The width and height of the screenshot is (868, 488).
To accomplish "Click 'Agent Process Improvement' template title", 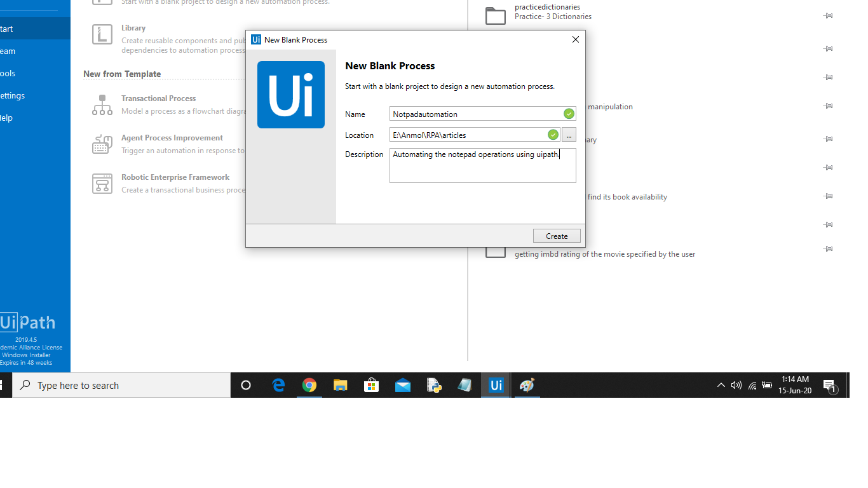I will (172, 138).
